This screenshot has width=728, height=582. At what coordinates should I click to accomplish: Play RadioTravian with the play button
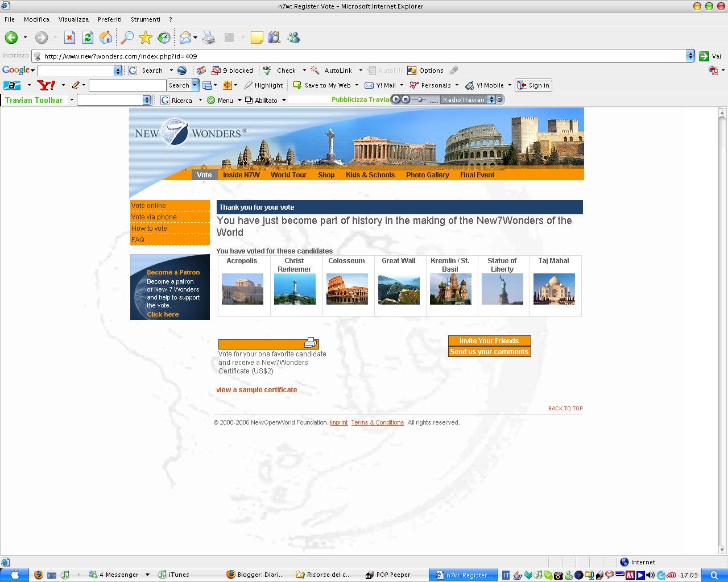(x=396, y=99)
